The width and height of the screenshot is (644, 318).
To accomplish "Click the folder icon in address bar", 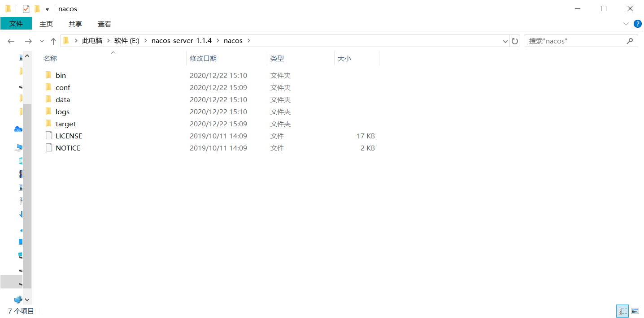I will [66, 40].
